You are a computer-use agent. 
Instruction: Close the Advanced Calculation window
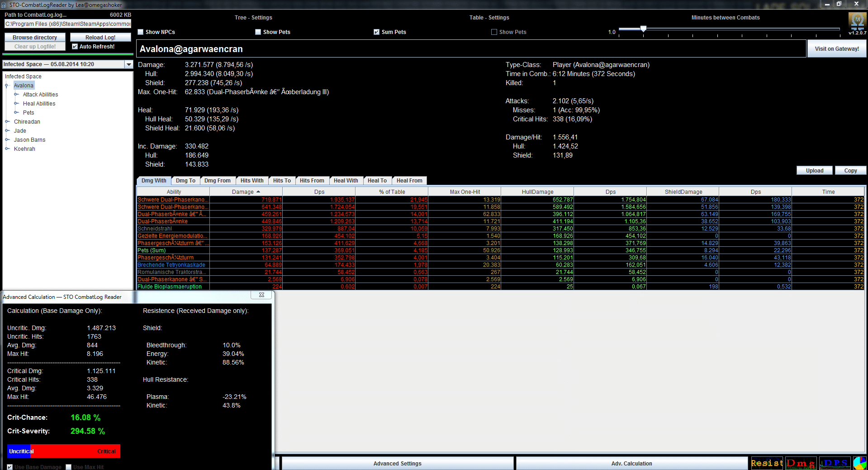(261, 295)
